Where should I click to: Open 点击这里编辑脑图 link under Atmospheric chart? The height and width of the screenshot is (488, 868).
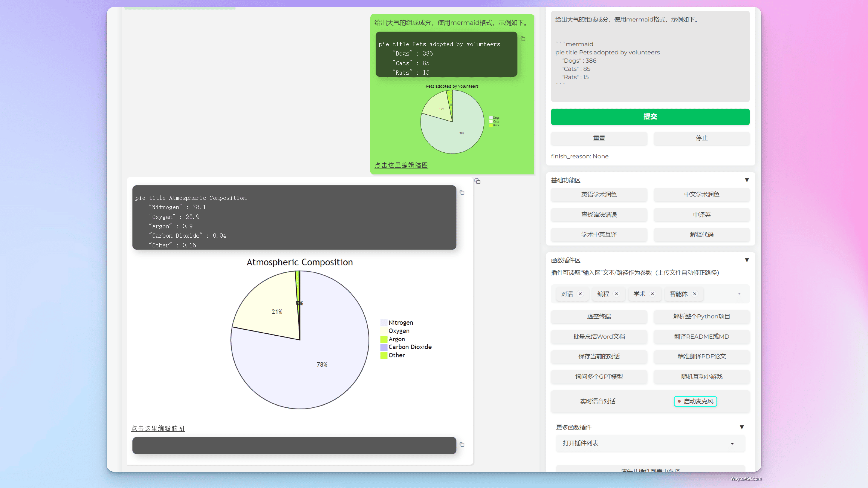click(x=158, y=428)
